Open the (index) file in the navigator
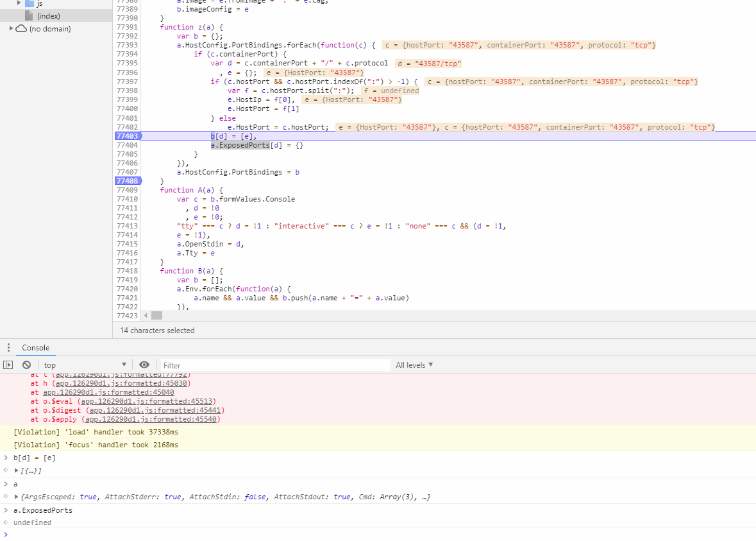This screenshot has width=756, height=541. pyautogui.click(x=49, y=16)
